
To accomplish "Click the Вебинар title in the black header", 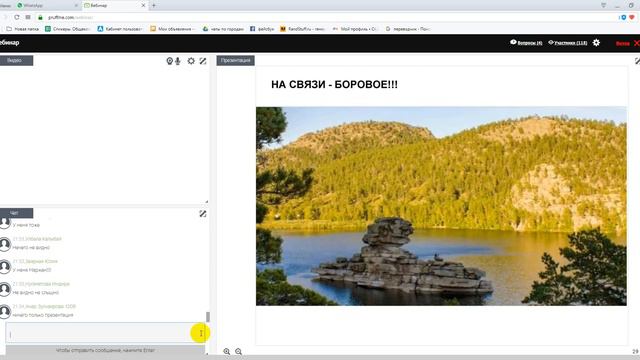I will coord(10,42).
